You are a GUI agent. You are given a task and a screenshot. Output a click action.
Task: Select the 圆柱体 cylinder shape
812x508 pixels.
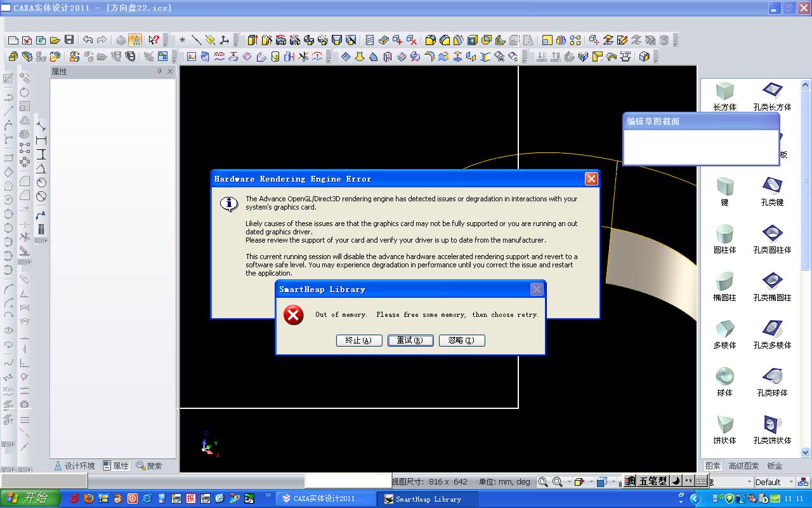tap(724, 239)
